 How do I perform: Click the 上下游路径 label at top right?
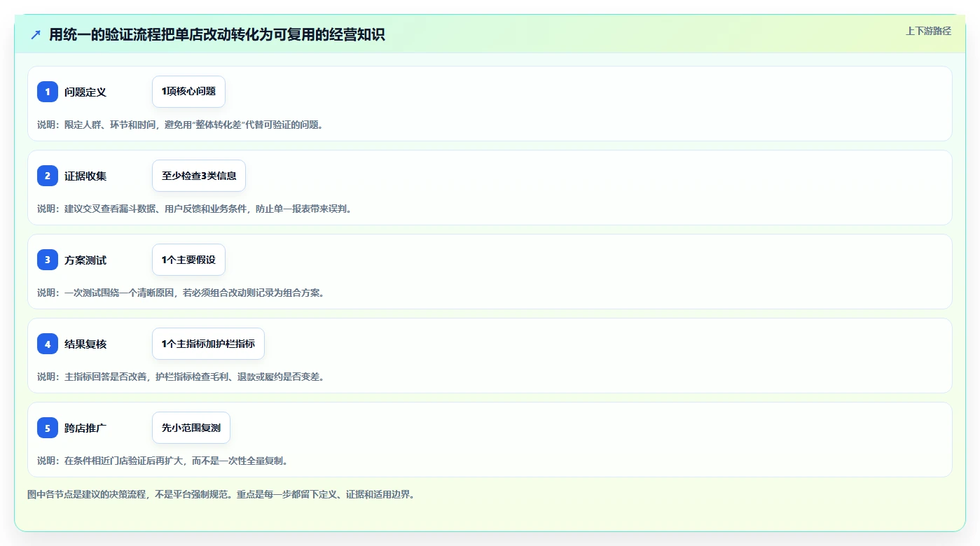coord(928,31)
